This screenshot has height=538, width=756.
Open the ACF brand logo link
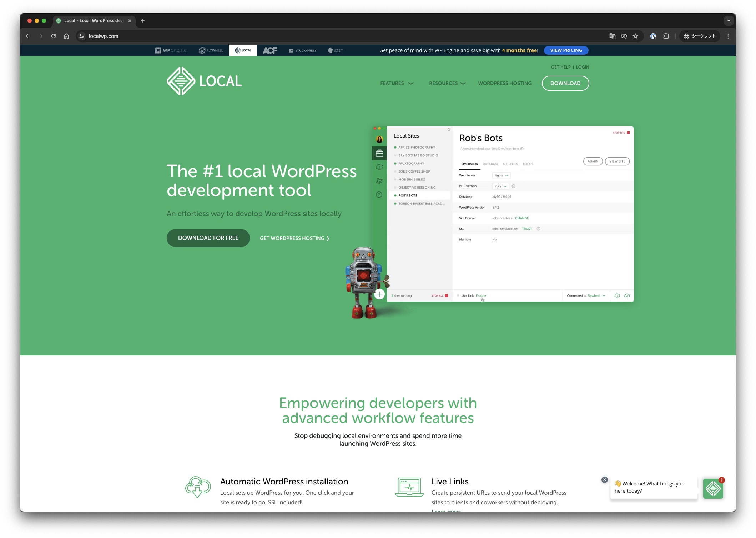(270, 50)
